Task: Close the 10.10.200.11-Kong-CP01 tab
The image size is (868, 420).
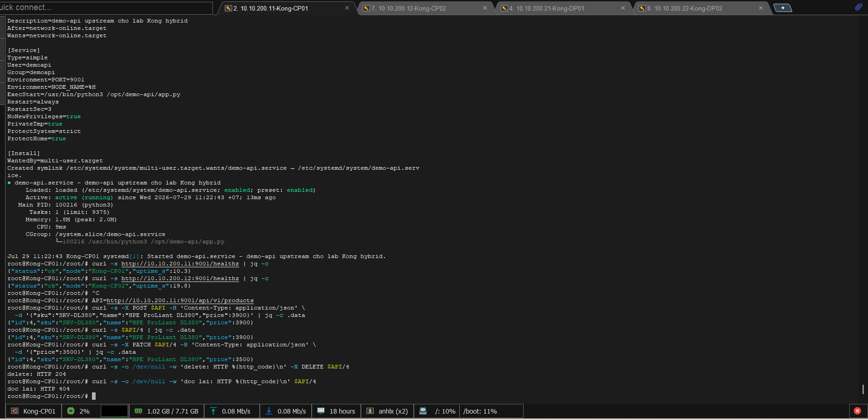Action: click(x=347, y=8)
